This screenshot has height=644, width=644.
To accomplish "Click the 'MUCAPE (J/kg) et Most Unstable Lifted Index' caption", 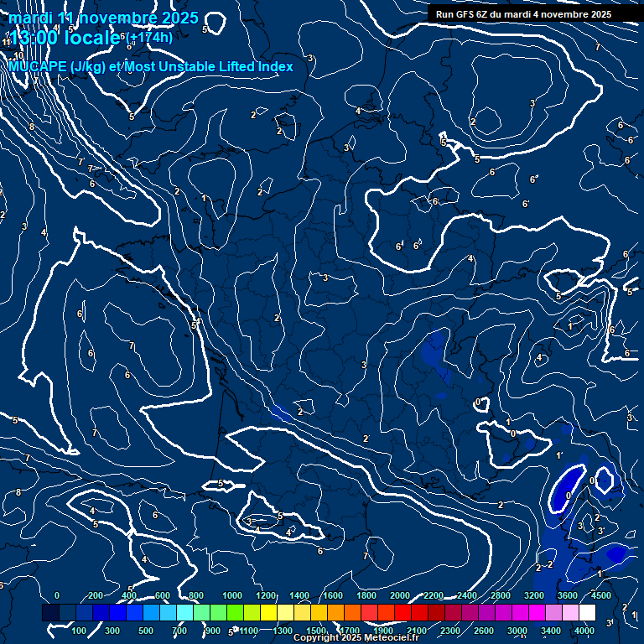I will click(x=151, y=66).
